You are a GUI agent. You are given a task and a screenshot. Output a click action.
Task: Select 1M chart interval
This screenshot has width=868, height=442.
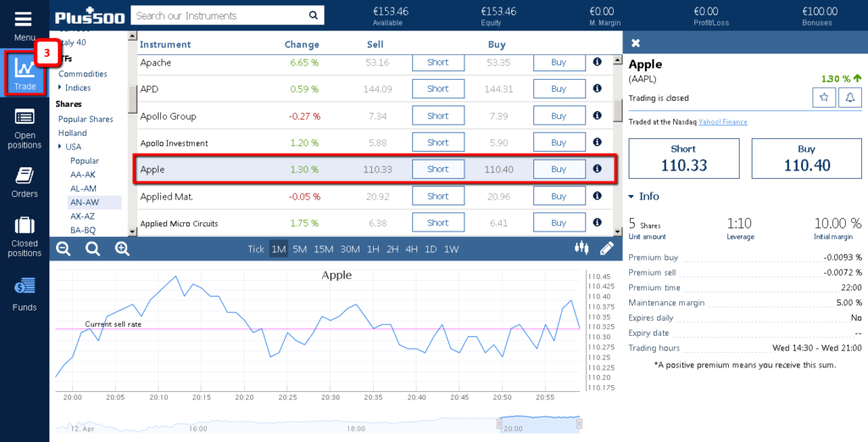tap(278, 249)
